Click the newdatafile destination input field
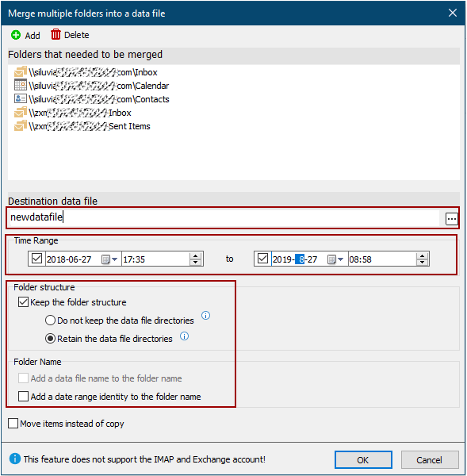This screenshot has width=467, height=476. [224, 217]
